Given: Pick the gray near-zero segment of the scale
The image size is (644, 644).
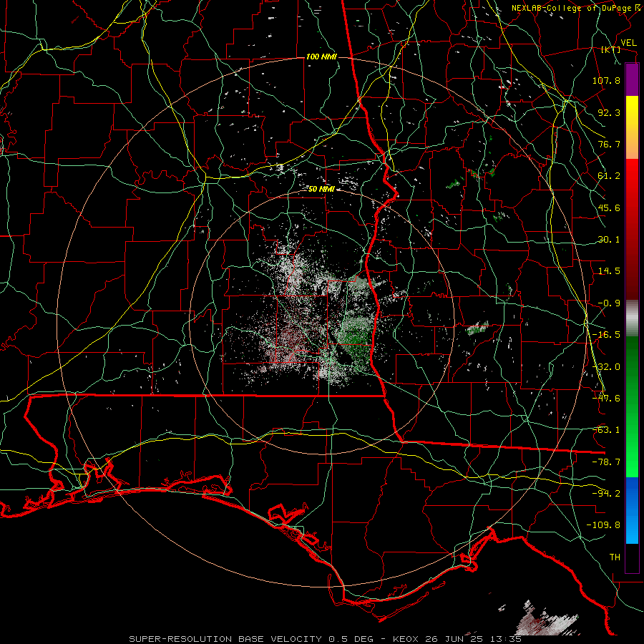Looking at the screenshot, I should pyautogui.click(x=632, y=318).
